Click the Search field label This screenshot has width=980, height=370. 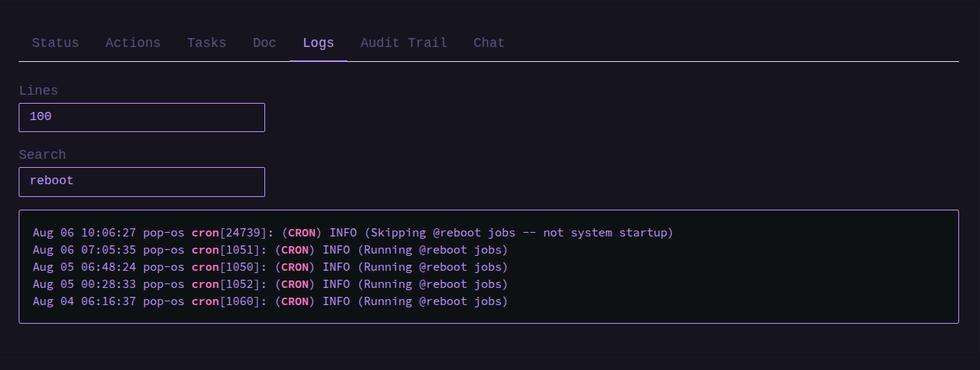coord(43,154)
